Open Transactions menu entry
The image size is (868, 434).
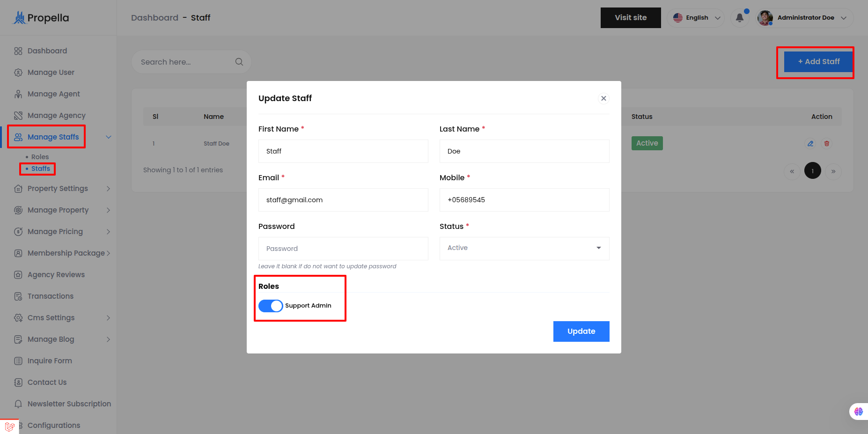click(x=50, y=296)
